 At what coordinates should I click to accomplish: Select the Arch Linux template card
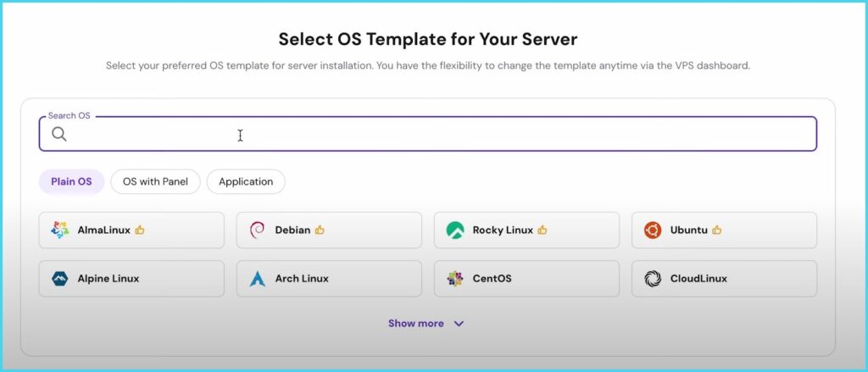[329, 279]
